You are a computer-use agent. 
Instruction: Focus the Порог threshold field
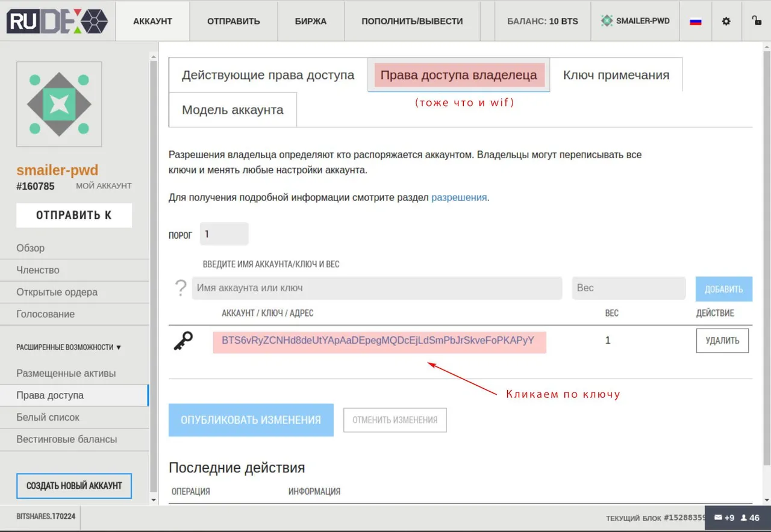coord(224,234)
